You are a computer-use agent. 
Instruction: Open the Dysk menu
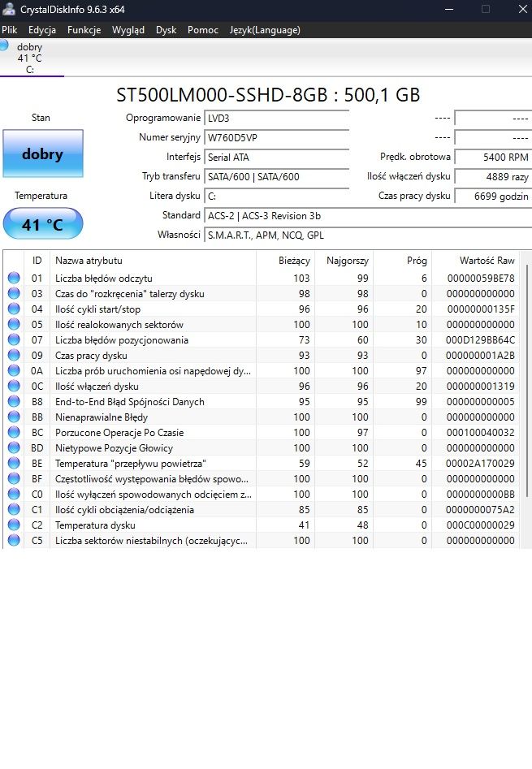pyautogui.click(x=166, y=30)
